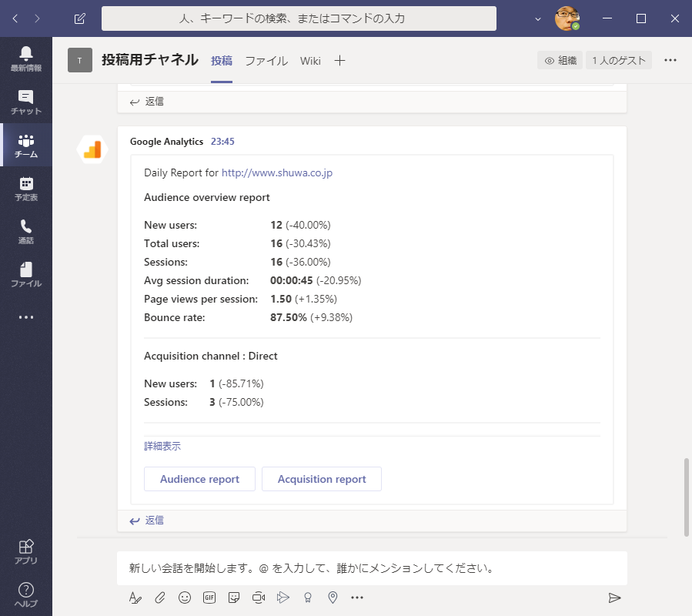Open the Activity (最新情報) bell icon
This screenshot has height=616, width=692.
click(26, 58)
